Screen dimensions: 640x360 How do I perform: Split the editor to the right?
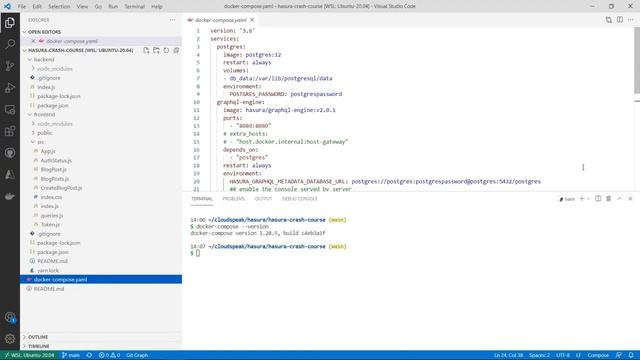620,20
